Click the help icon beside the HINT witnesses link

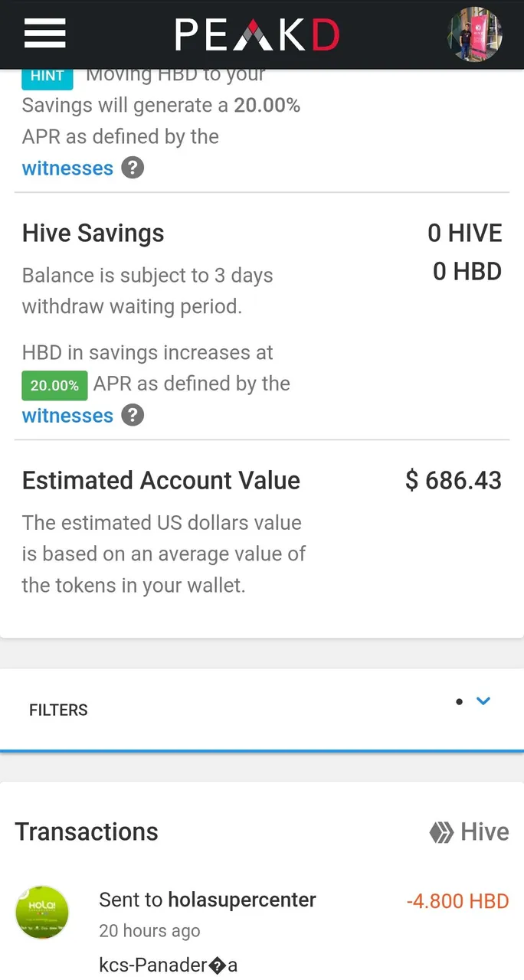(133, 168)
